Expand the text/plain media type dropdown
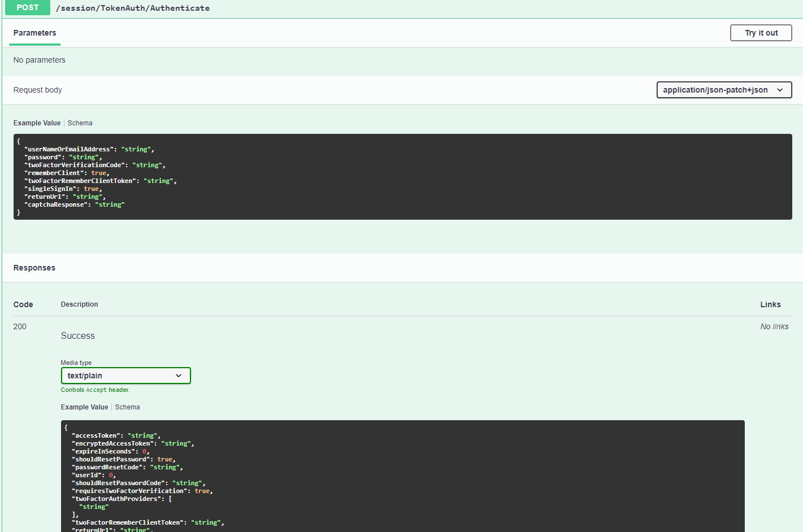Image resolution: width=803 pixels, height=532 pixels. (x=125, y=376)
